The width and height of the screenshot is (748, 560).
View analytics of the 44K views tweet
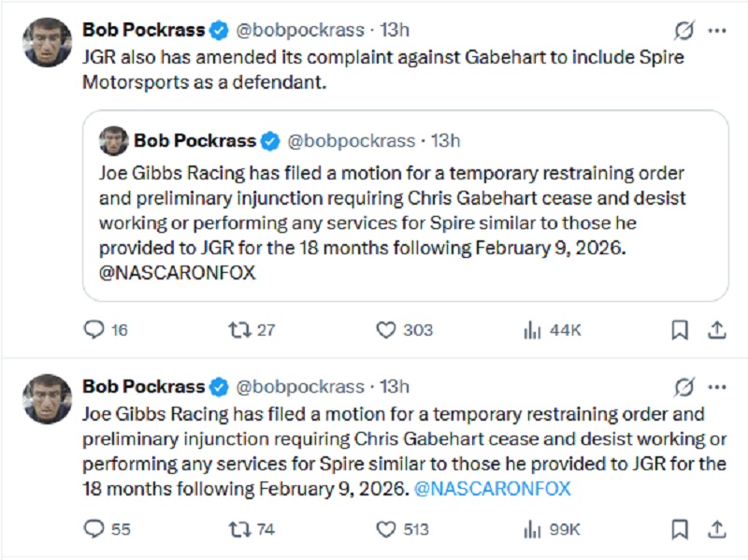point(533,329)
